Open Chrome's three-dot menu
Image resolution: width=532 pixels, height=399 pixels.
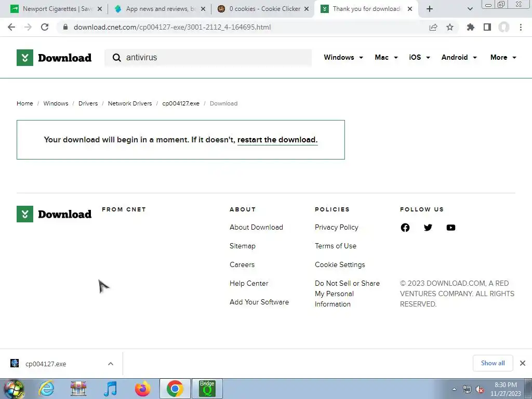tap(521, 27)
